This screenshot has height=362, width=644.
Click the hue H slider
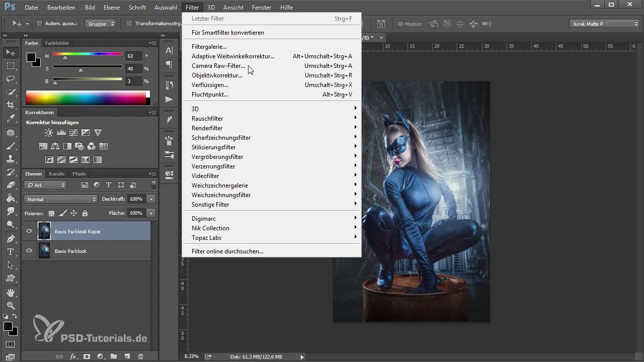pyautogui.click(x=88, y=54)
